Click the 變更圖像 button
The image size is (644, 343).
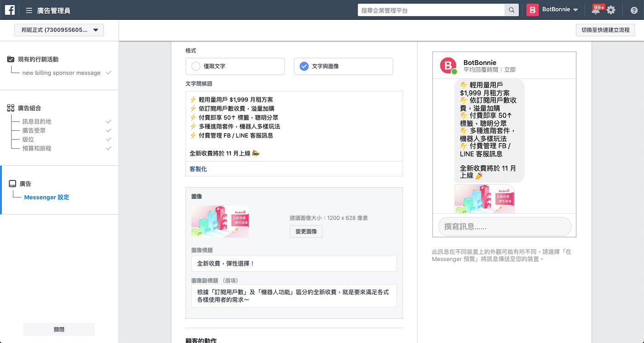[306, 231]
